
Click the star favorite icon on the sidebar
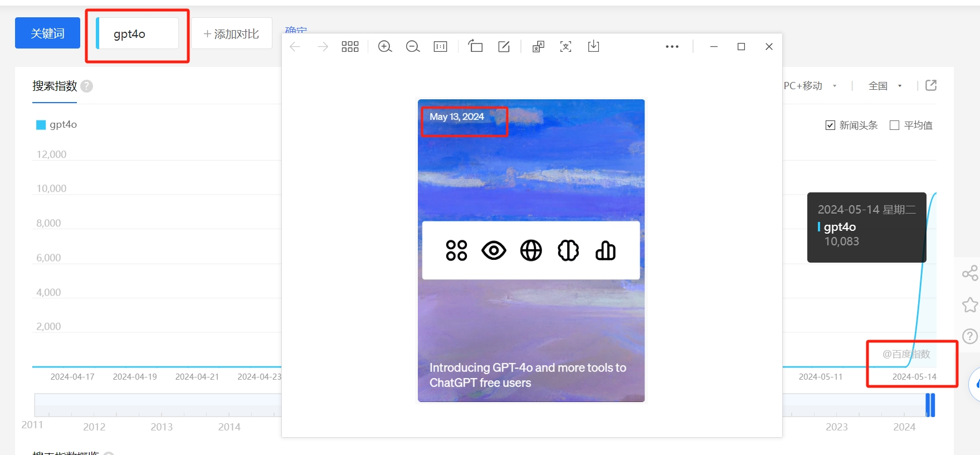970,304
